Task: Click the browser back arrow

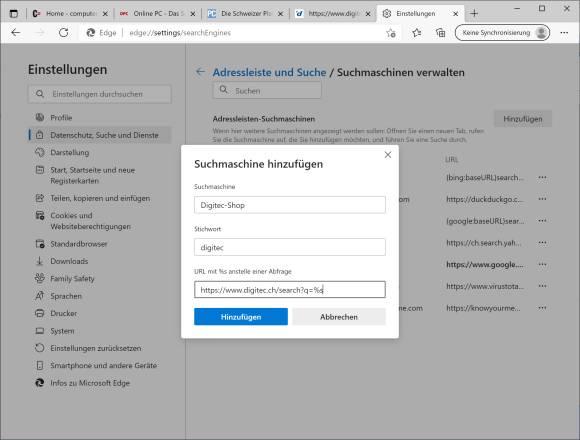Action: point(16,33)
